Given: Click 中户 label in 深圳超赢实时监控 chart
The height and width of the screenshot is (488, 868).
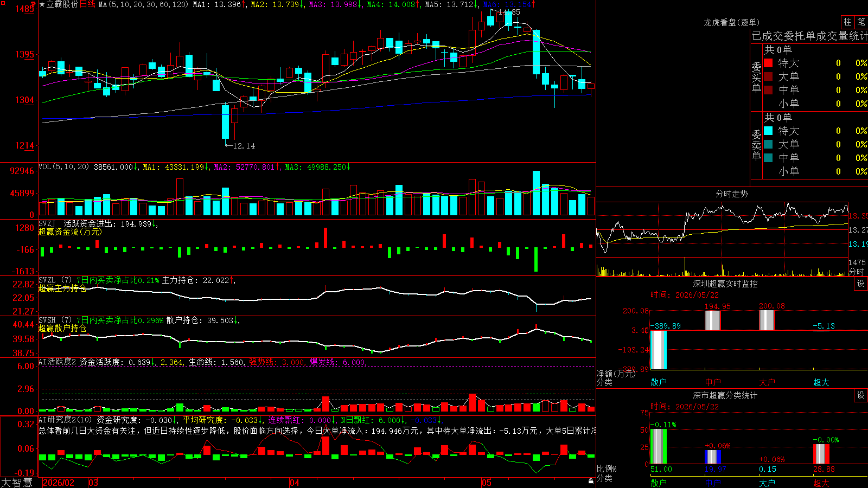Looking at the screenshot, I should (713, 382).
